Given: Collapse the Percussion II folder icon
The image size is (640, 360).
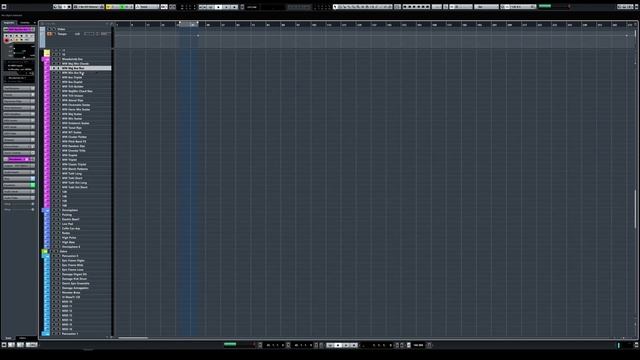Looking at the screenshot, I should tap(47, 256).
